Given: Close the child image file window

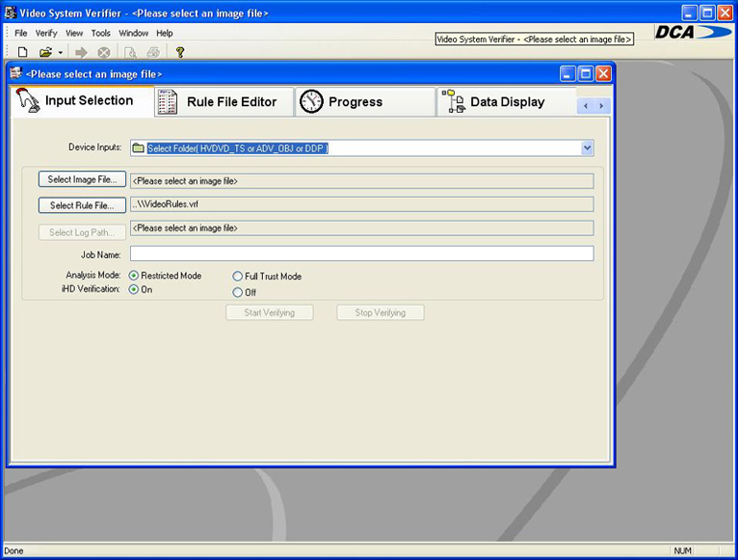Looking at the screenshot, I should (603, 74).
